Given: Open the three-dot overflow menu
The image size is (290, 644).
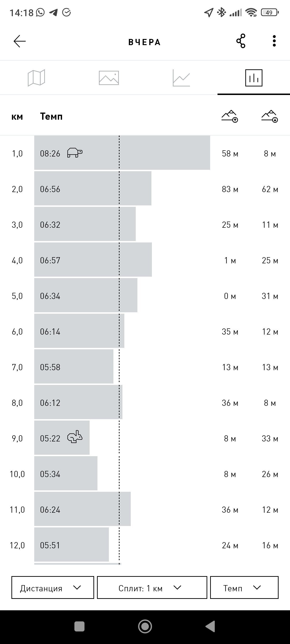Looking at the screenshot, I should coord(274,41).
